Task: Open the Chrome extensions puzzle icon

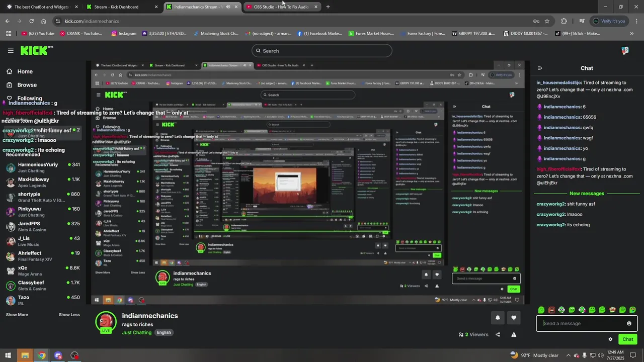Action: [564, 21]
